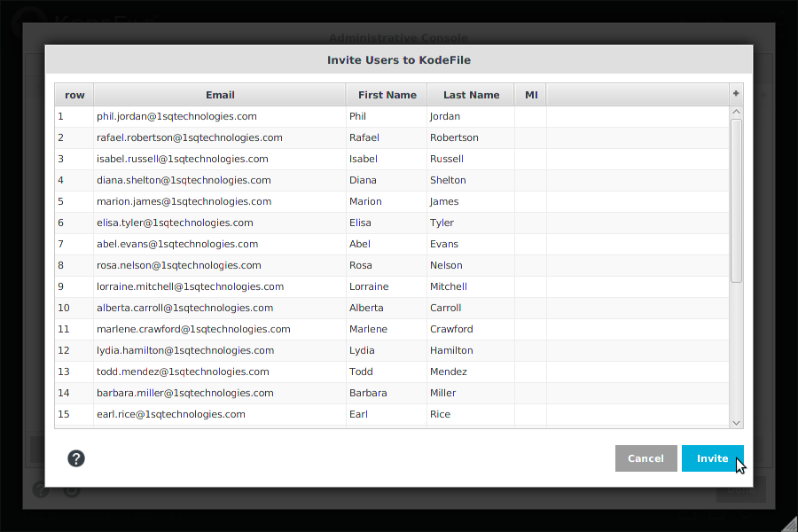Screen dimensions: 798x532
Task: Click last name cell Carroll
Action: pos(471,308)
